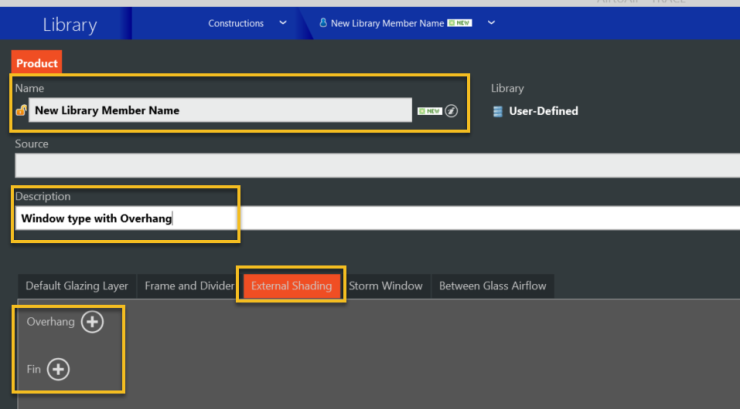Select the External Shading tab
Screen dimensions: 740x409
[x=291, y=286]
